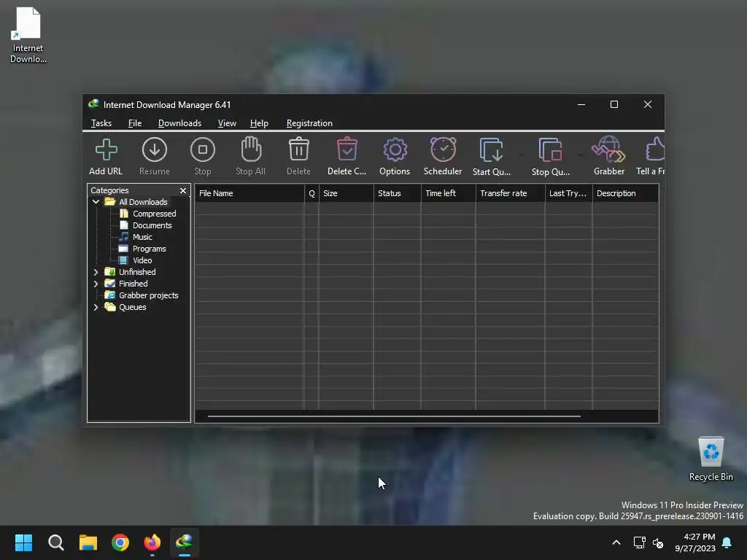Viewport: 747px width, 560px height.
Task: Open the Downloads menu
Action: tap(179, 122)
